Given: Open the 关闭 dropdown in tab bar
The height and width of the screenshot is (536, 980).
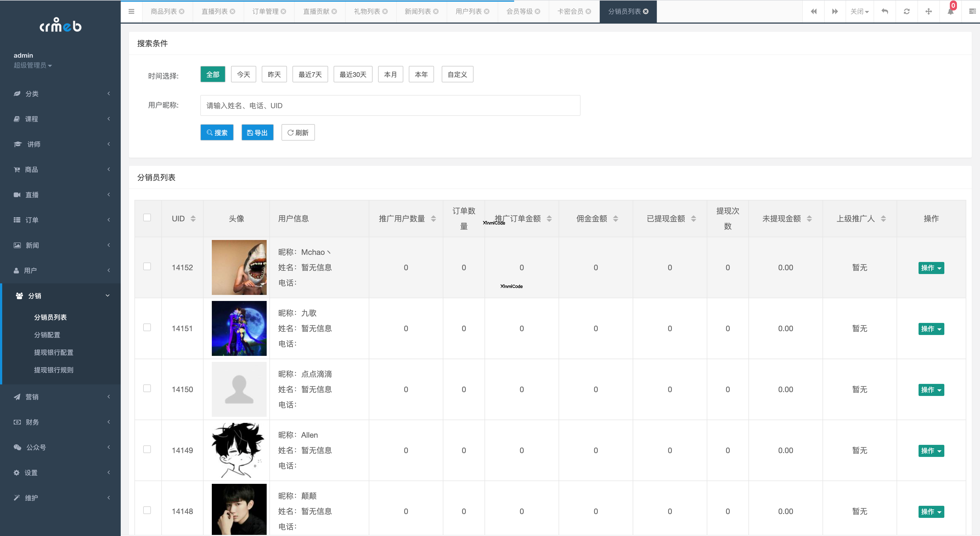Looking at the screenshot, I should pos(859,12).
